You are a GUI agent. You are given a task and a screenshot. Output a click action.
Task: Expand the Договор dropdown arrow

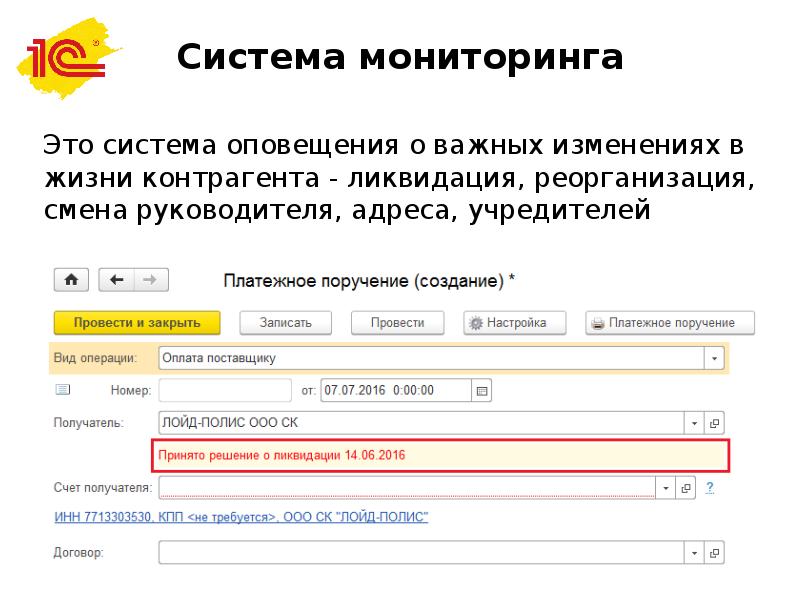[694, 552]
